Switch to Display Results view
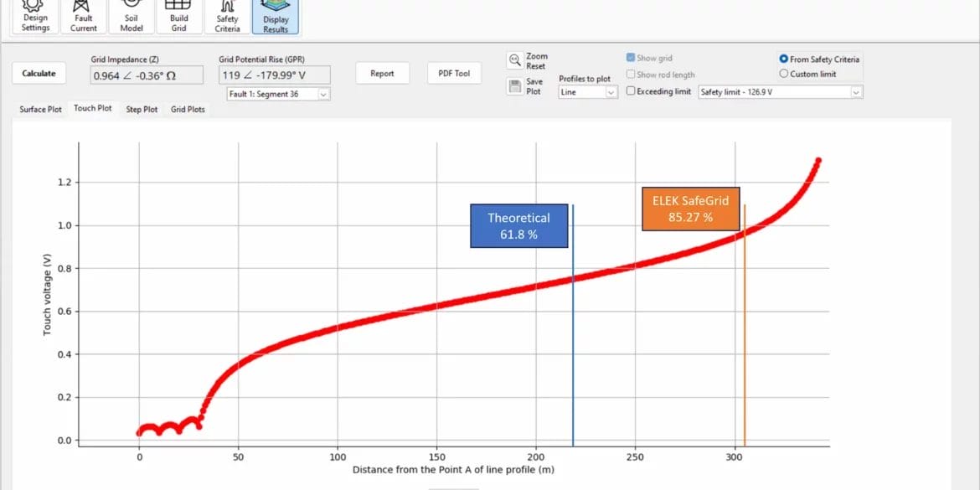This screenshot has width=980, height=490. click(x=275, y=15)
